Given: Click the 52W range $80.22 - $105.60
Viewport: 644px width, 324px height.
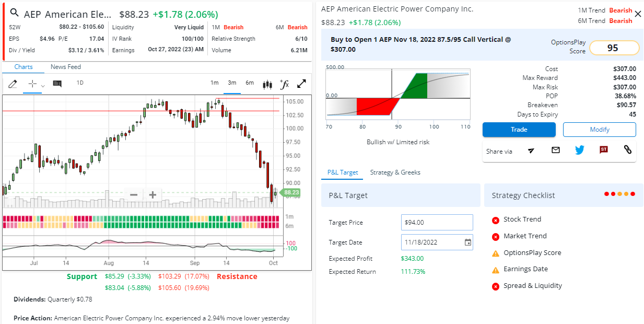Looking at the screenshot, I should point(81,27).
